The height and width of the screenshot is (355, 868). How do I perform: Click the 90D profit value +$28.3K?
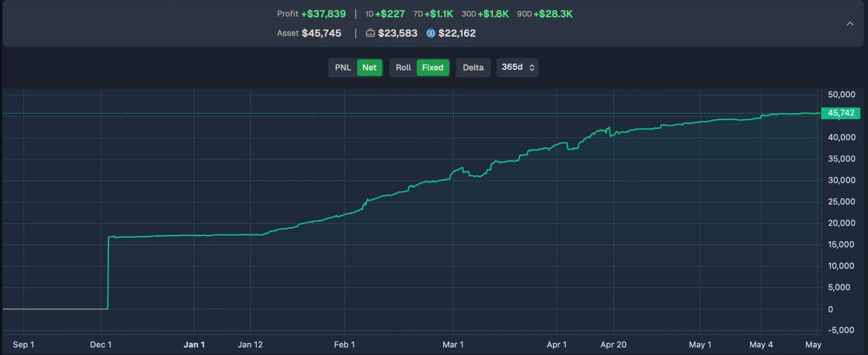pyautogui.click(x=553, y=14)
